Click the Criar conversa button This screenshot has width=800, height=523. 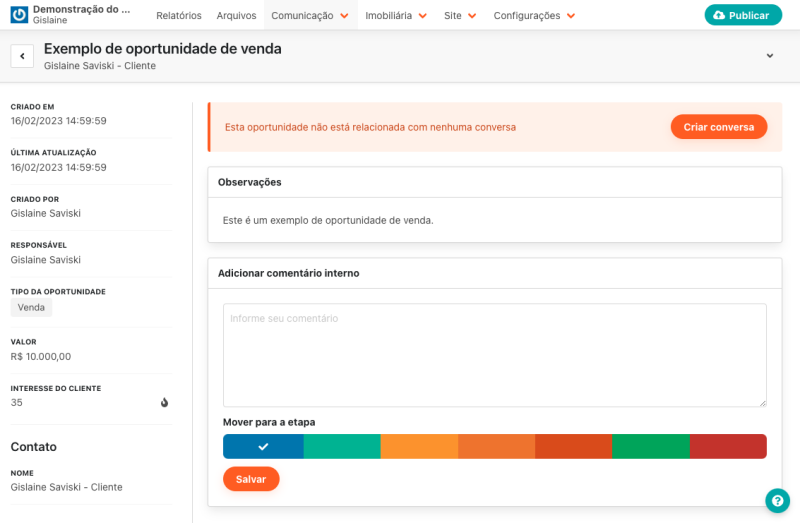click(718, 127)
